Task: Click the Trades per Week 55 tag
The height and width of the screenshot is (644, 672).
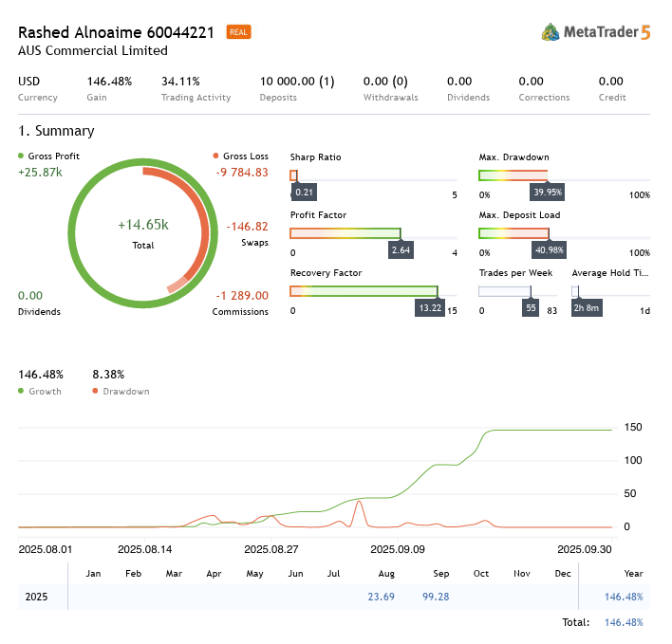Action: tap(531, 308)
